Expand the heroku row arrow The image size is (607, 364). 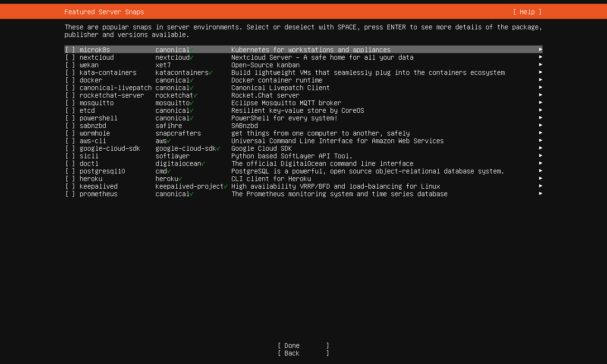pyautogui.click(x=541, y=178)
